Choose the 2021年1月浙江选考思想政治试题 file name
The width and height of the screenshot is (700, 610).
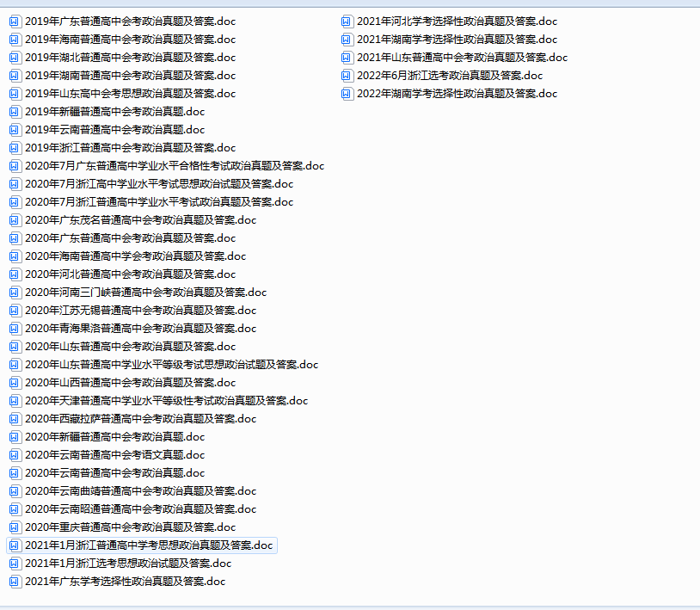click(x=128, y=563)
